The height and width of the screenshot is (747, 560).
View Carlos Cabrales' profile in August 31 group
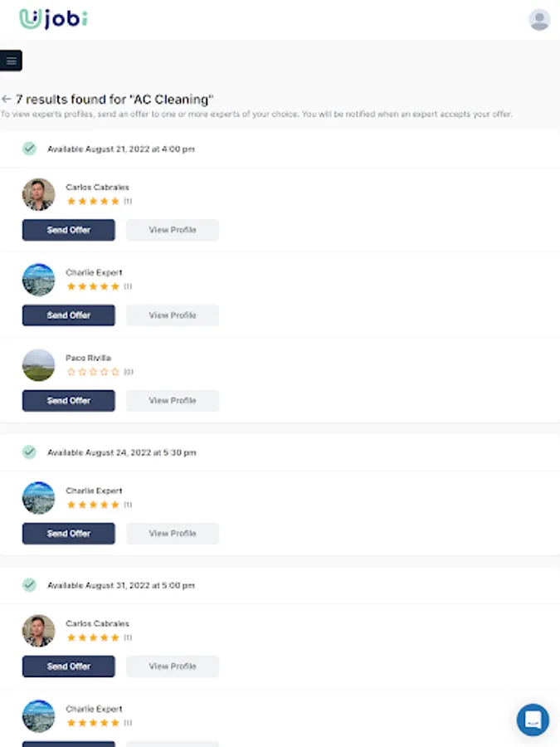(x=173, y=666)
